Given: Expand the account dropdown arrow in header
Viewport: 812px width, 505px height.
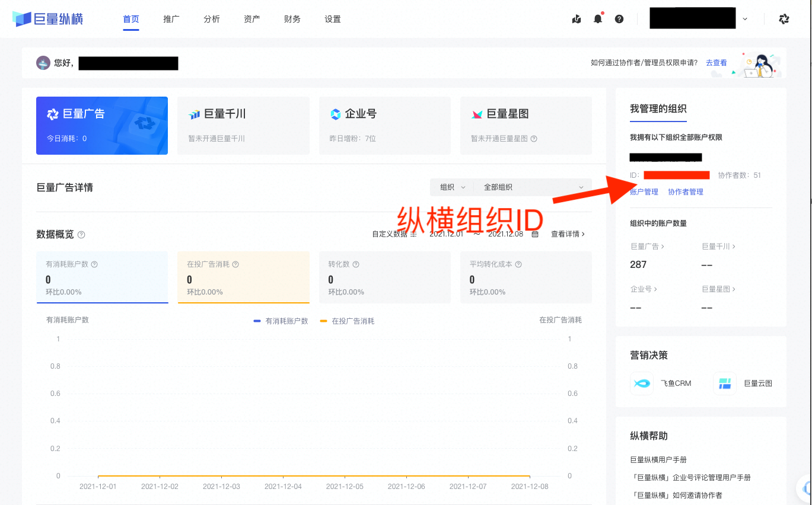Looking at the screenshot, I should coord(745,19).
